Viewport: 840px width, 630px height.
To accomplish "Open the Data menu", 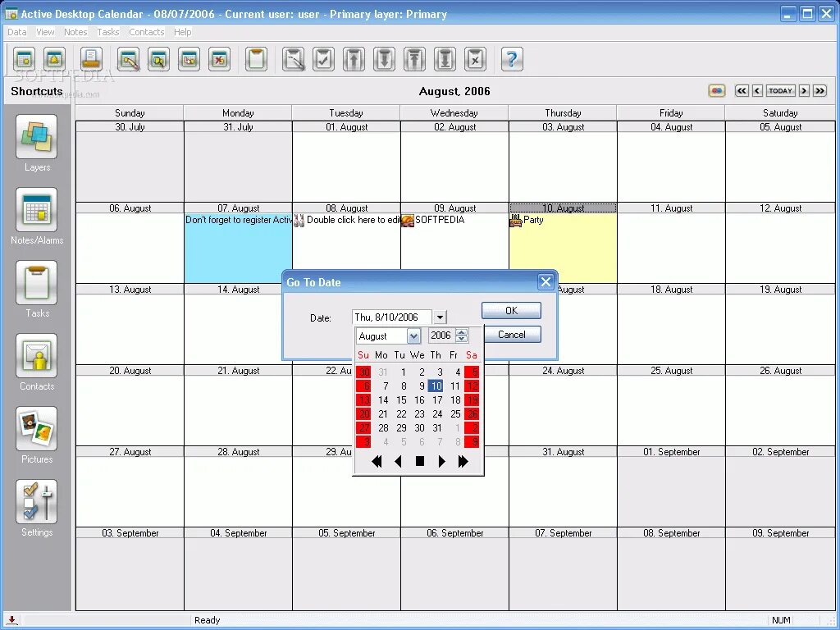I will click(16, 32).
